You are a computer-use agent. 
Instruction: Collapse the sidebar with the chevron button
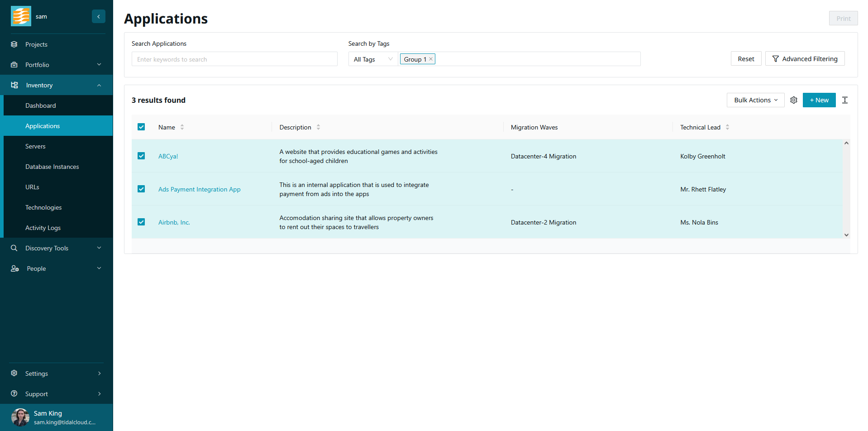[98, 16]
